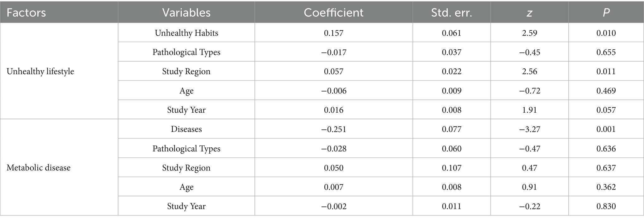The height and width of the screenshot is (221, 644).
Task: Select the coefficient value 0.050
Action: [x=333, y=168]
